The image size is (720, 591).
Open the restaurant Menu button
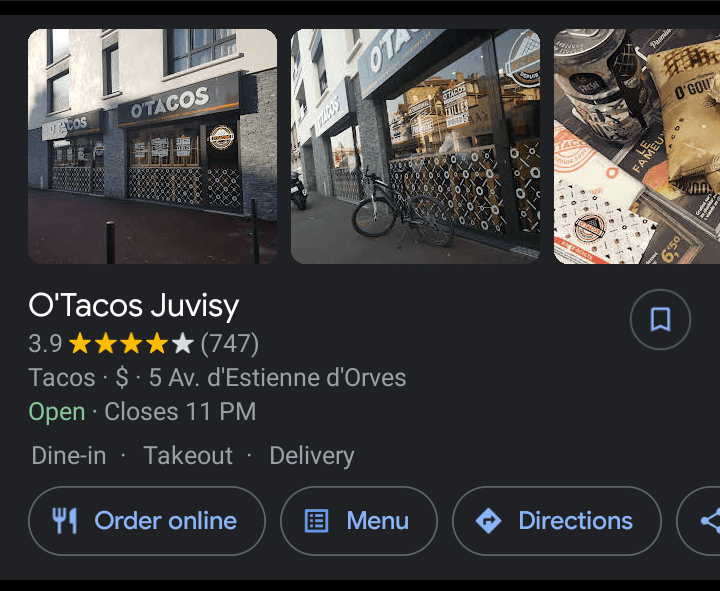pos(359,521)
